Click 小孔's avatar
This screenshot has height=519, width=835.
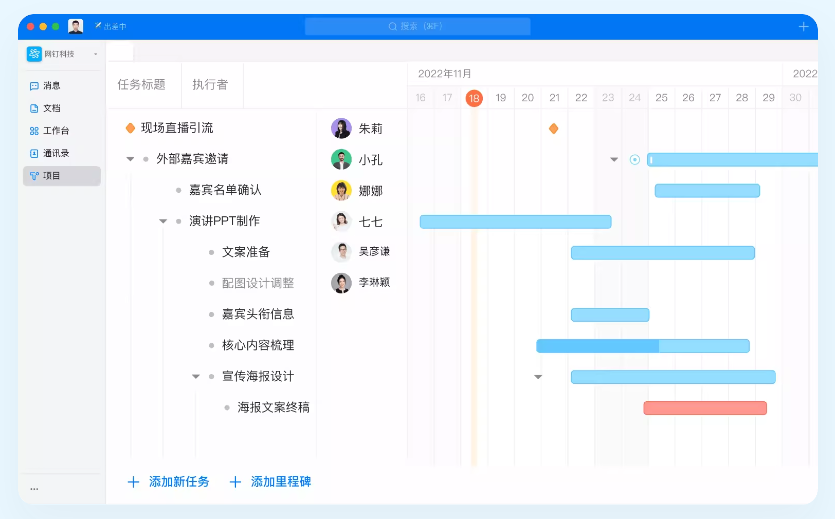tap(341, 159)
